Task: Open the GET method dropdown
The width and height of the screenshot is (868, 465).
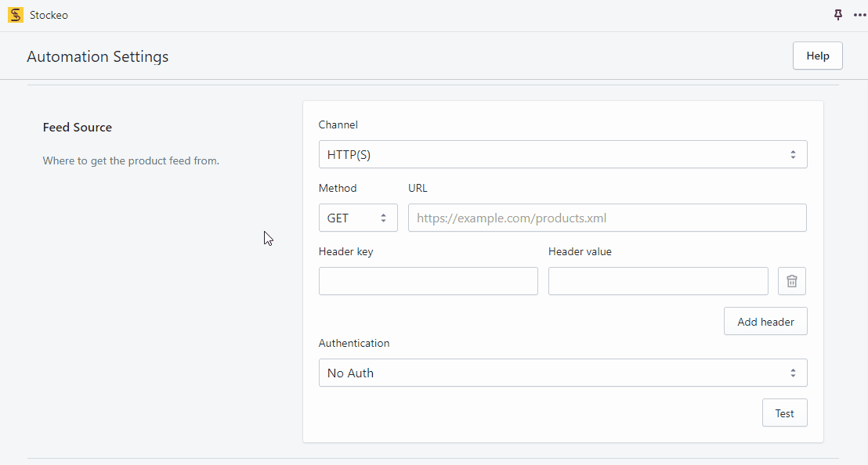Action: tap(358, 218)
